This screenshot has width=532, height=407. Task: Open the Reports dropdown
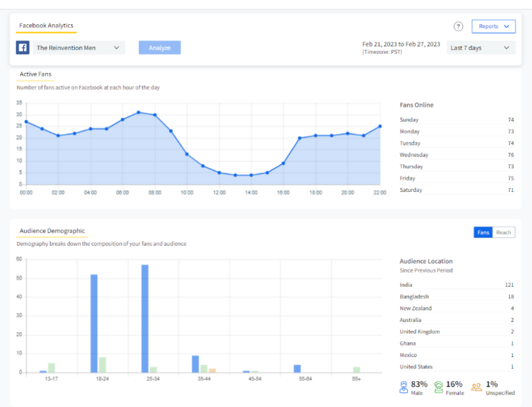[493, 26]
